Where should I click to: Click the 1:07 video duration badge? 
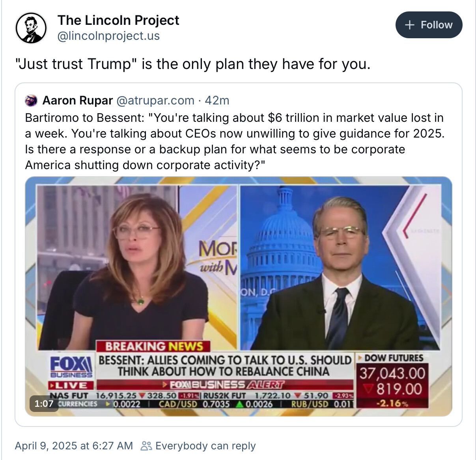[x=44, y=403]
